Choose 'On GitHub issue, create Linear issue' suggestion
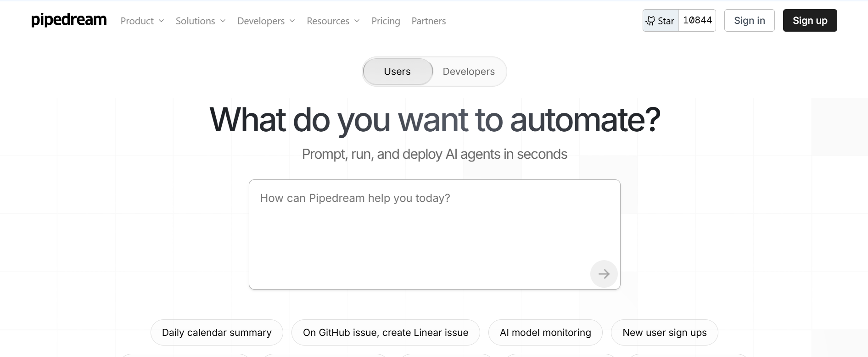This screenshot has width=868, height=357. pos(386,333)
